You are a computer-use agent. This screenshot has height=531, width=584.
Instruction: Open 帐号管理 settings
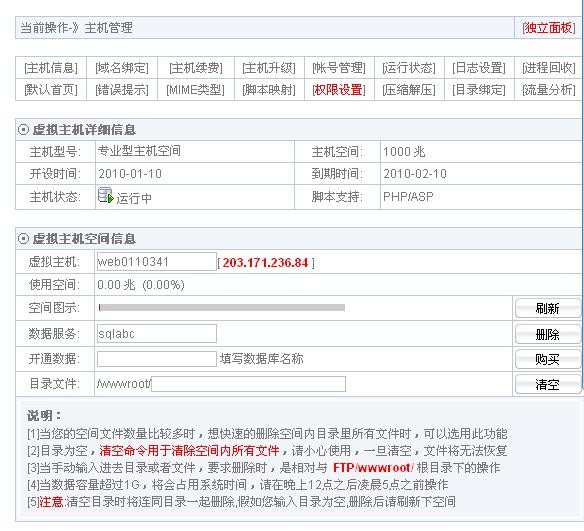coord(339,68)
